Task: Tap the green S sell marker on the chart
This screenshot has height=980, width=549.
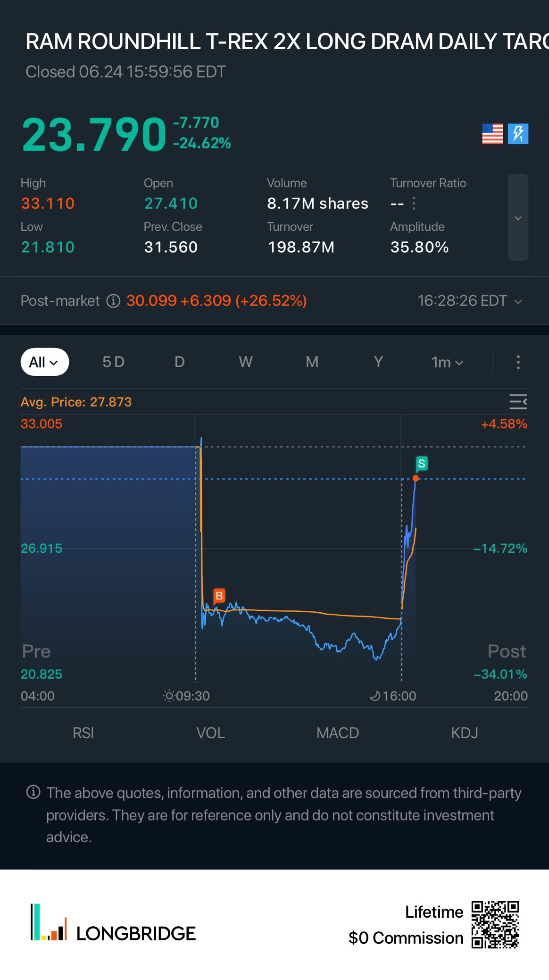Action: click(x=422, y=464)
